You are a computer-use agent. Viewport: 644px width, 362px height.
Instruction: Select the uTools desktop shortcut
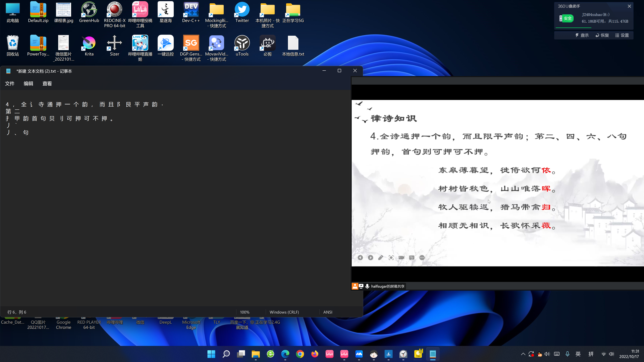[x=242, y=46]
